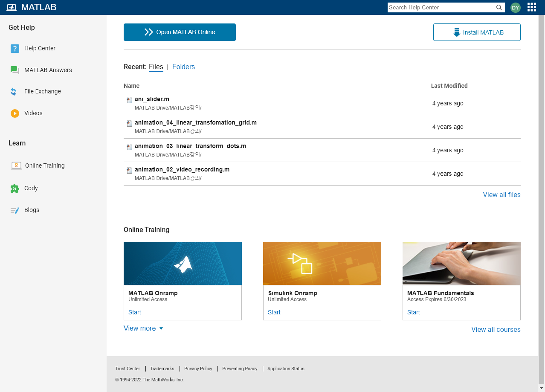Click file icon beside ani_slider.m
This screenshot has width=545, height=392.
pos(129,100)
